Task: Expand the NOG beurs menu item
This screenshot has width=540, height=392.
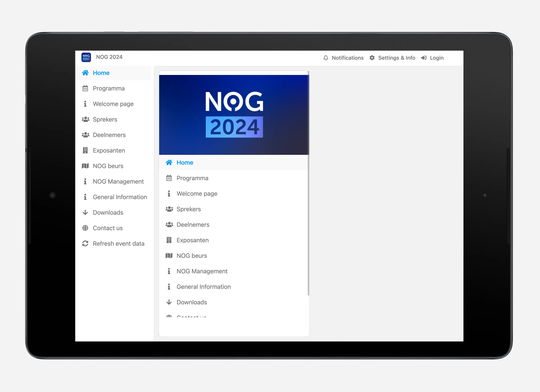Action: pyautogui.click(x=108, y=166)
